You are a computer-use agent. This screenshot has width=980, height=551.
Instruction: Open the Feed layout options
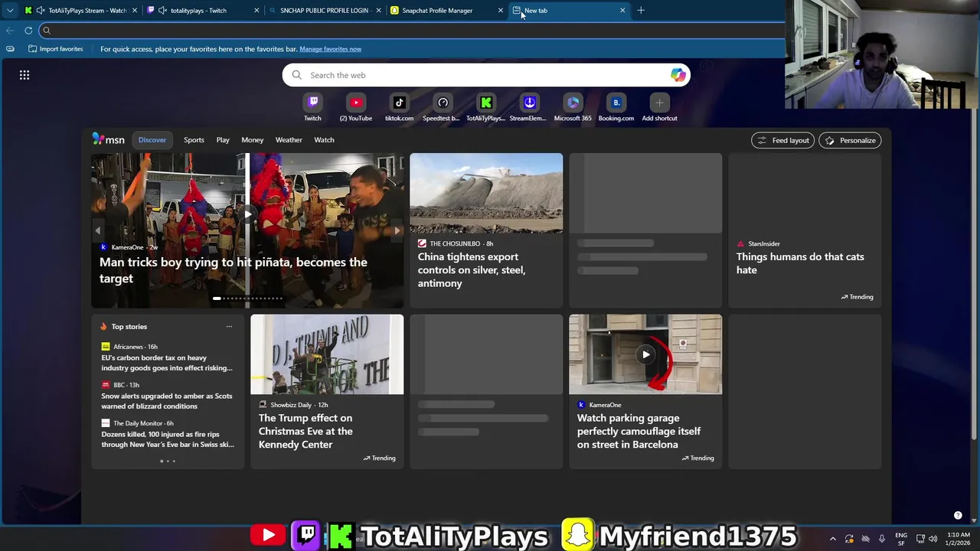[782, 140]
